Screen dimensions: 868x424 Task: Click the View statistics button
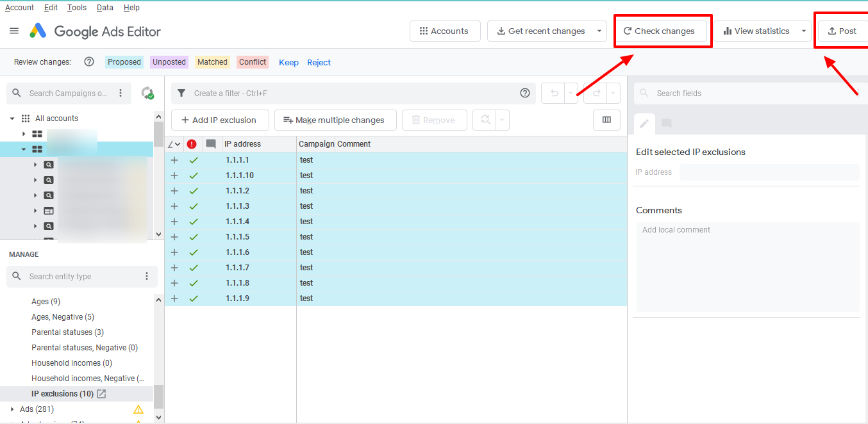click(757, 31)
